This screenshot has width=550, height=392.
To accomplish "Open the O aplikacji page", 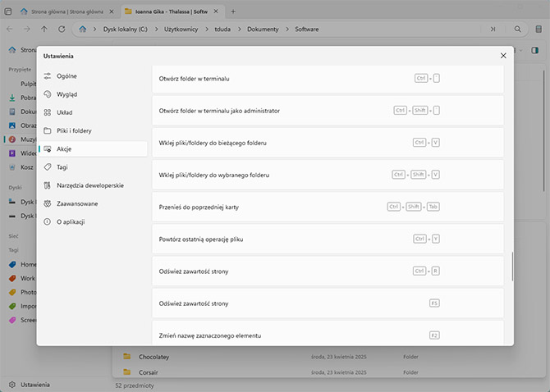I will (93, 221).
